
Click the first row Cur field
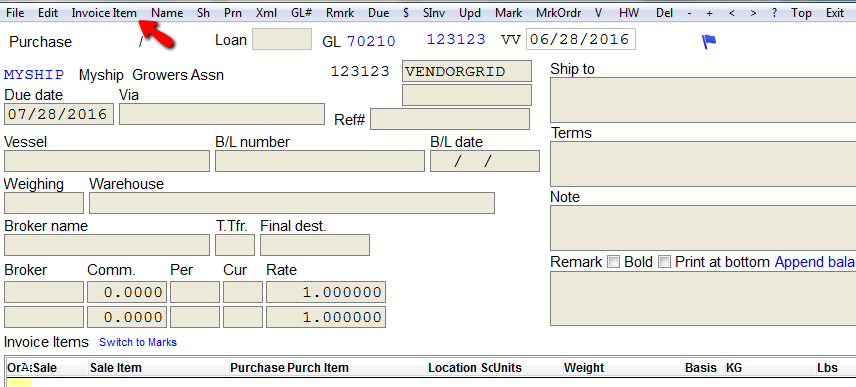click(243, 292)
